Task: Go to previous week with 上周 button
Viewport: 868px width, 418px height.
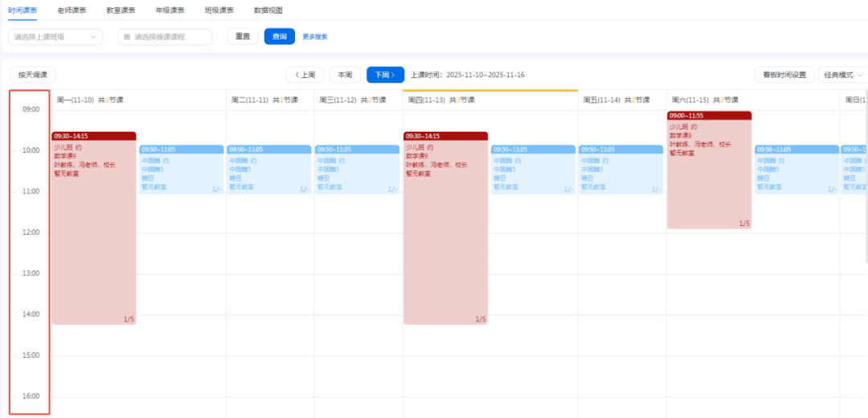Action: [x=305, y=75]
